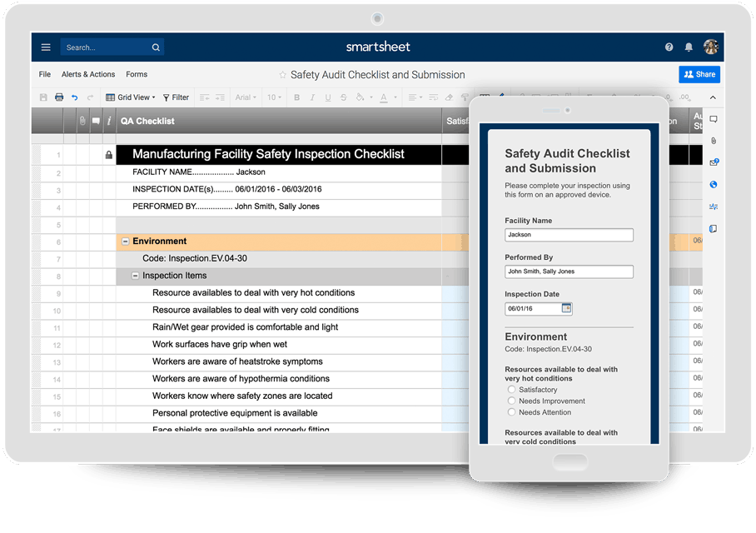Click the blue Share button
Image resolution: width=756 pixels, height=533 pixels.
tap(699, 74)
